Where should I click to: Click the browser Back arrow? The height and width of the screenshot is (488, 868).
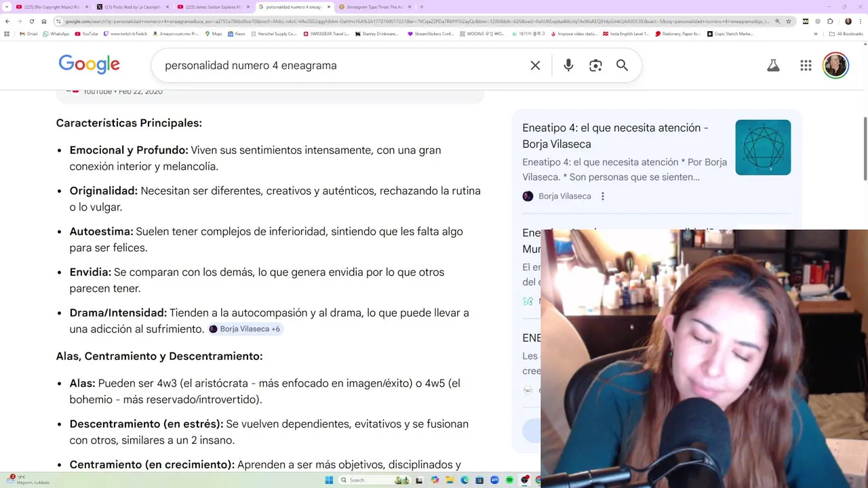(7, 21)
